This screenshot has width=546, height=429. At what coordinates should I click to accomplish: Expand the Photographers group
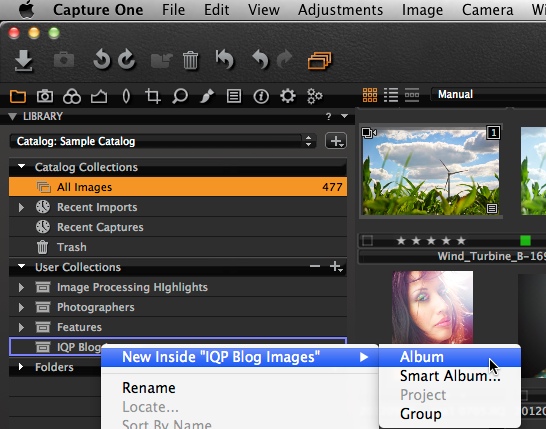[x=21, y=307]
